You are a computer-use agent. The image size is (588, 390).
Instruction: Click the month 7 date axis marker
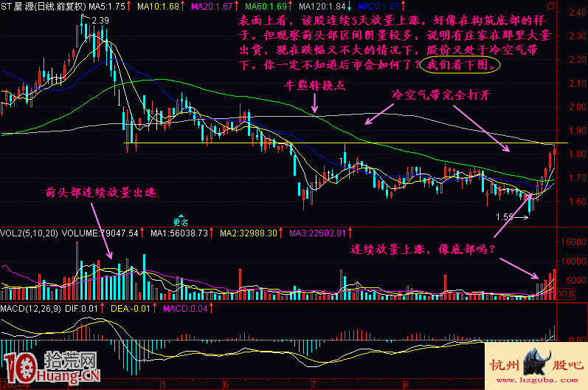[314, 385]
